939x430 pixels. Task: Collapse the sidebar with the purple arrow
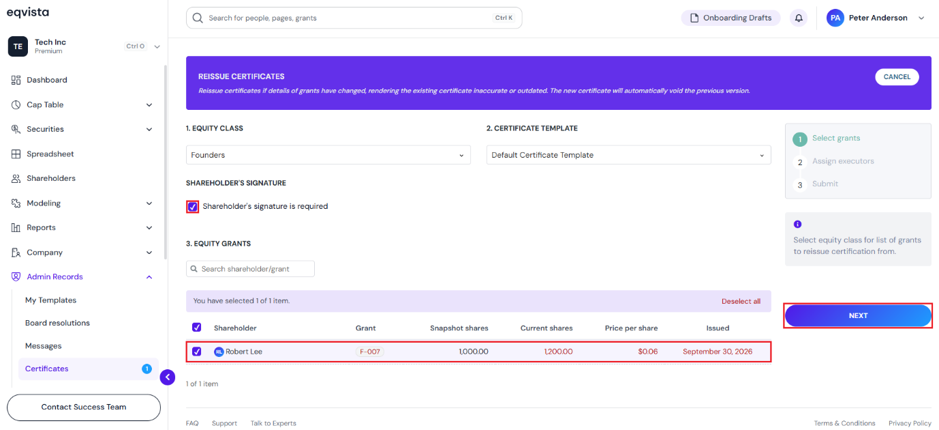tap(168, 377)
